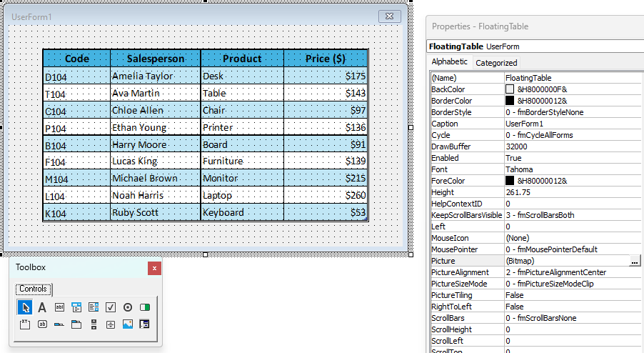Choose the Label control in Toolbox
This screenshot has height=353, width=644.
(42, 307)
